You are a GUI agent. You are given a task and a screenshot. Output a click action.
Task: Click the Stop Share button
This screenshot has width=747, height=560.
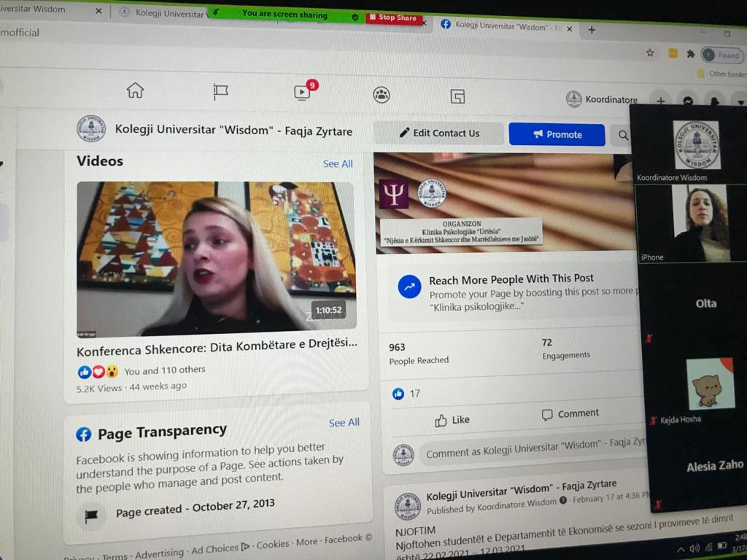(x=393, y=17)
